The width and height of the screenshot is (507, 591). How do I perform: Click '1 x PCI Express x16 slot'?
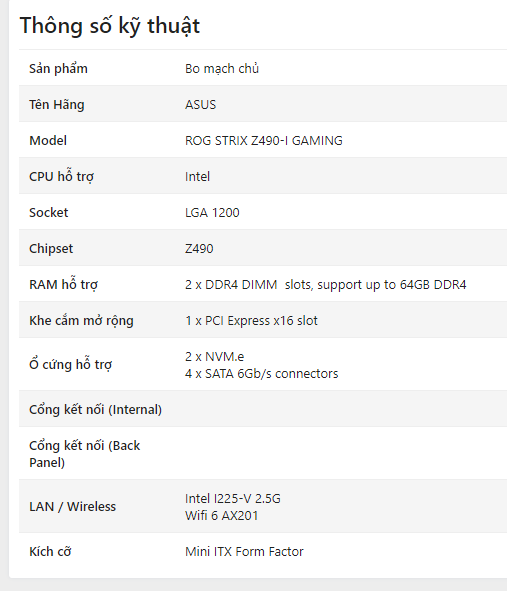(x=251, y=321)
